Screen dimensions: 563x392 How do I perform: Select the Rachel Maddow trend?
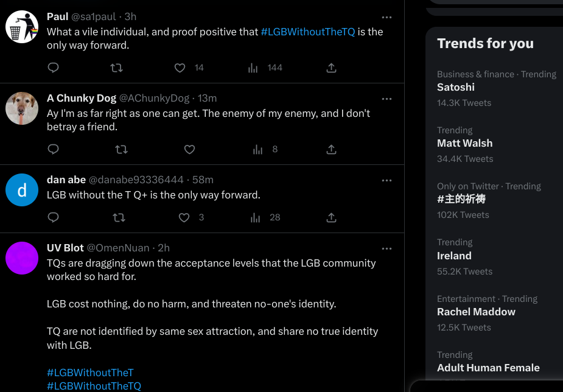point(476,312)
